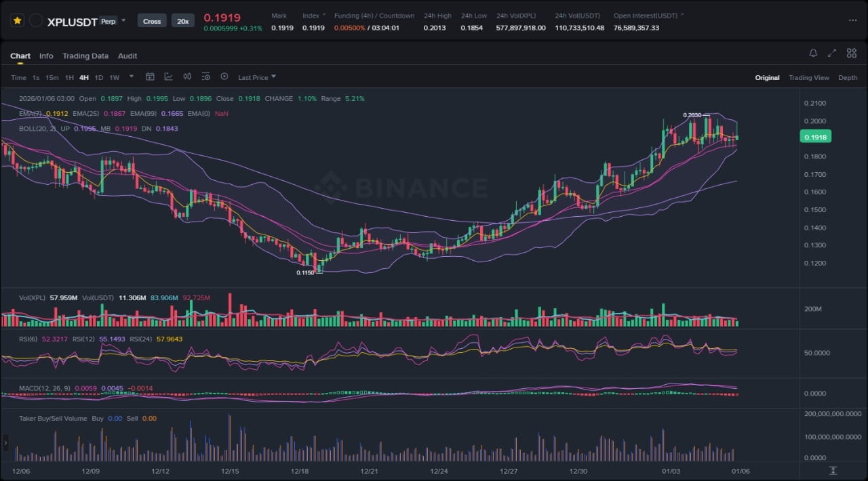The width and height of the screenshot is (868, 481).
Task: Switch to Original chart view
Action: pyautogui.click(x=767, y=78)
